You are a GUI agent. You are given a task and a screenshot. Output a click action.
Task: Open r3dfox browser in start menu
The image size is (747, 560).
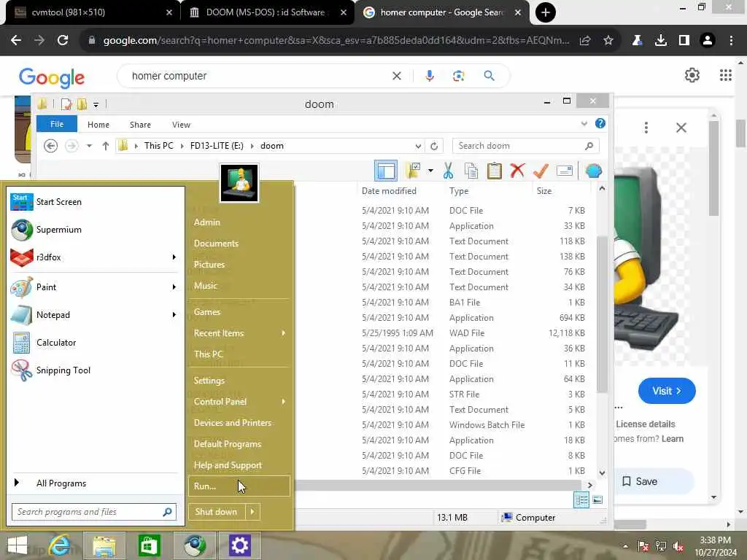coord(93,257)
